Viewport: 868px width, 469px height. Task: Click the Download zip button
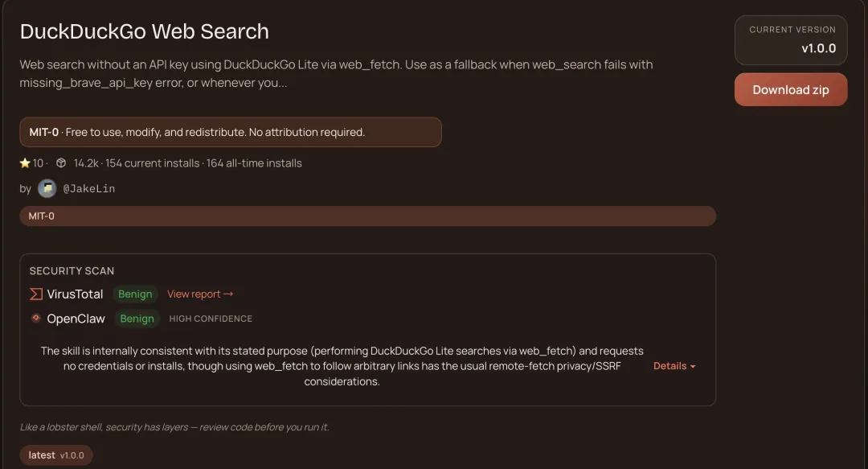[791, 90]
